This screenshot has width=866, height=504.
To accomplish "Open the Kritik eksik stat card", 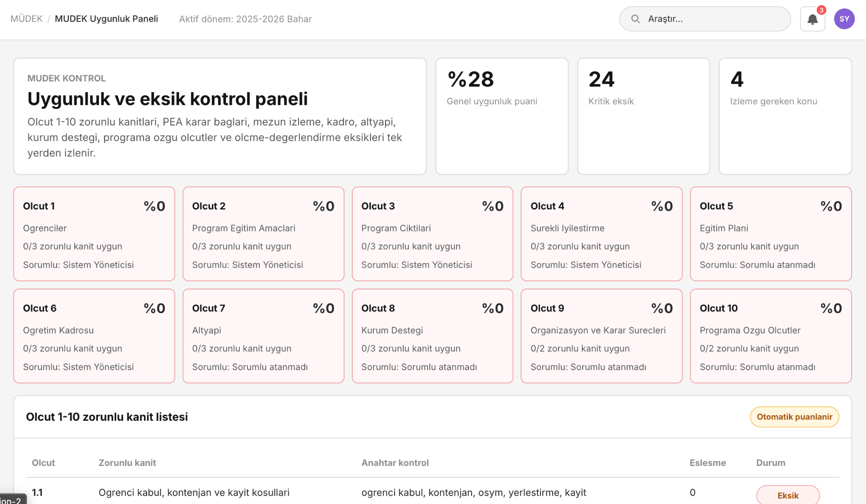I will pyautogui.click(x=643, y=116).
